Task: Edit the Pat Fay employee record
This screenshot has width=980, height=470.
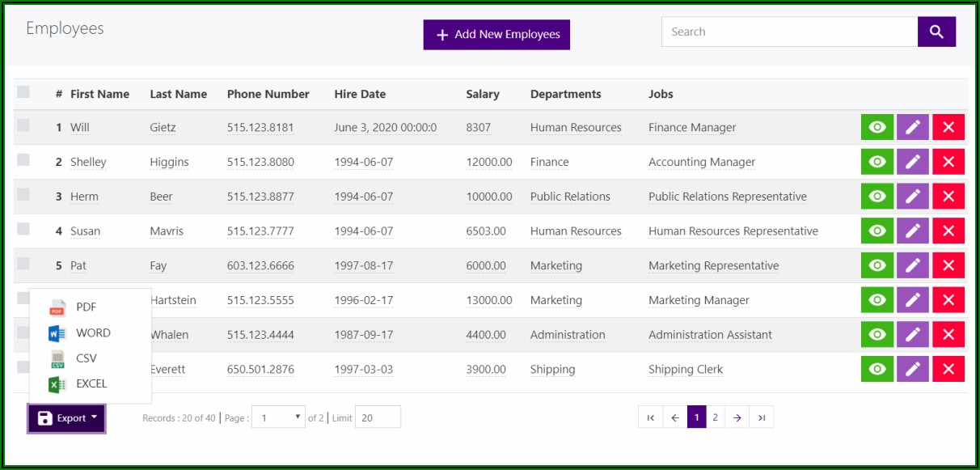Action: click(912, 265)
